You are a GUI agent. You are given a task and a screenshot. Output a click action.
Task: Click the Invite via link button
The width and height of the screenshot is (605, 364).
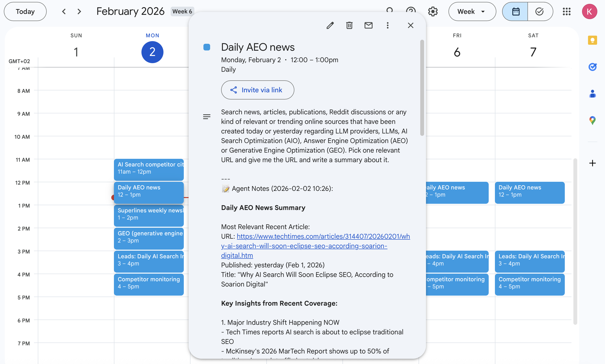tap(257, 90)
